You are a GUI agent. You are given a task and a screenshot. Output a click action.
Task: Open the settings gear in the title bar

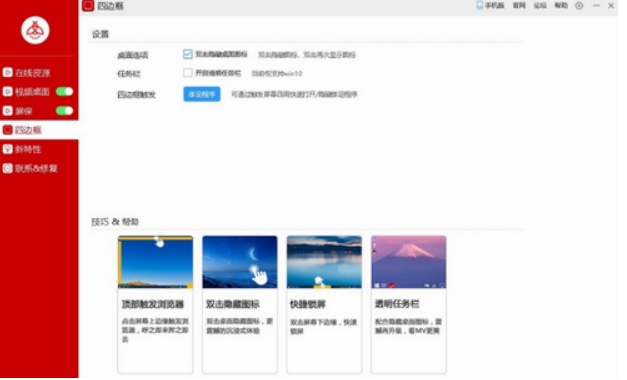click(x=579, y=6)
